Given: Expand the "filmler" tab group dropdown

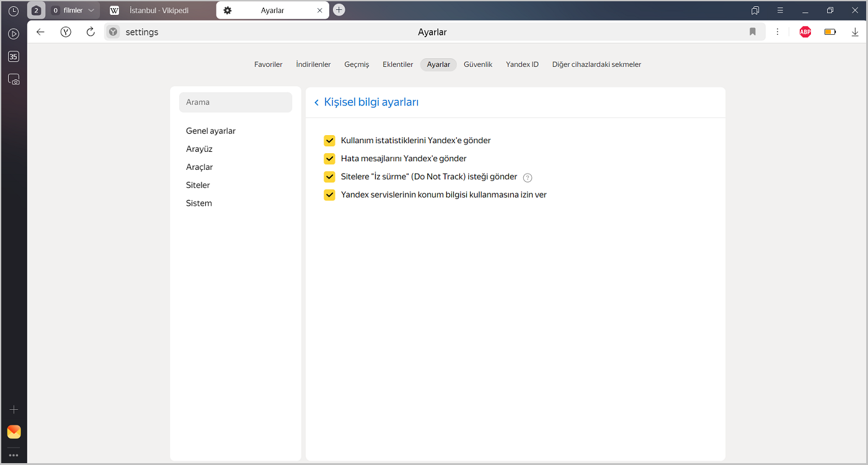Looking at the screenshot, I should (91, 11).
